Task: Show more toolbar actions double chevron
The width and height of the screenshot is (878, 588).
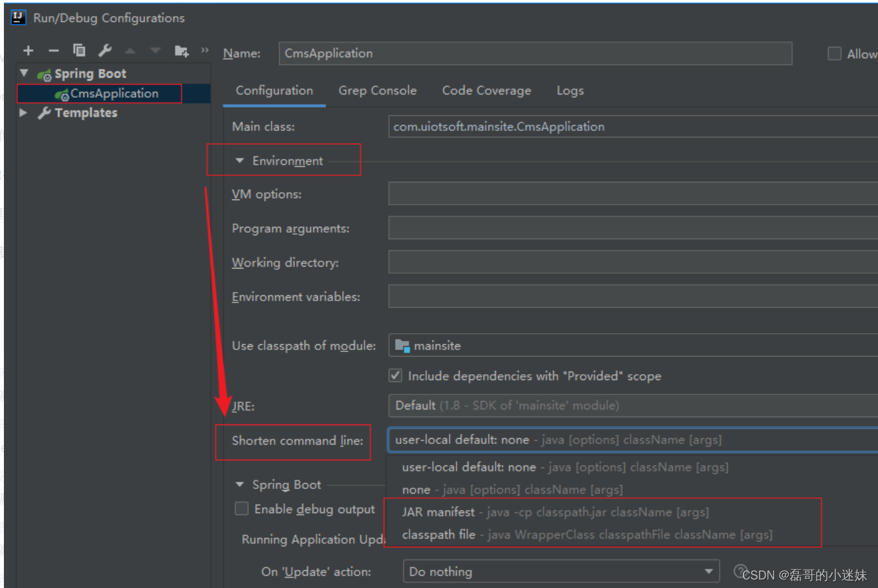Action: (205, 50)
